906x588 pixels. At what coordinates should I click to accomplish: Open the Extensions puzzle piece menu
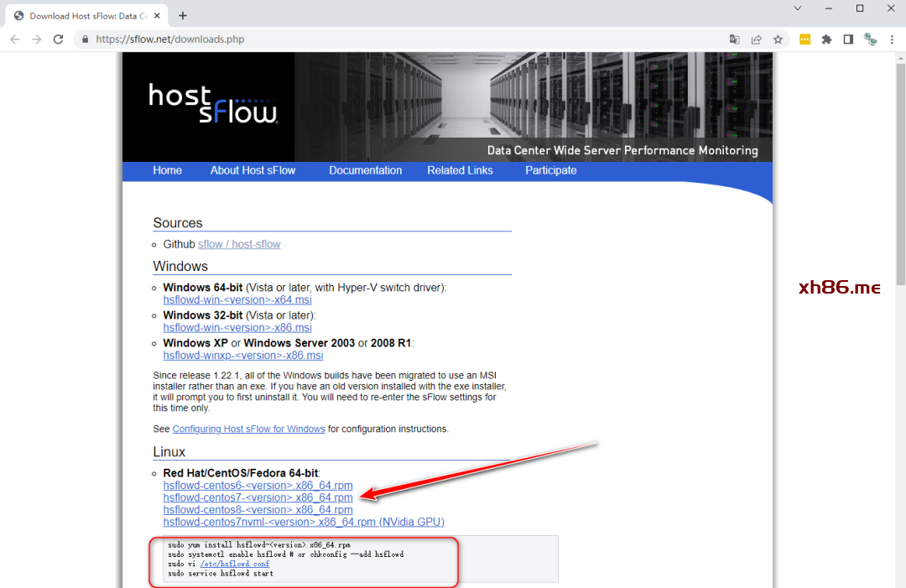click(x=826, y=39)
